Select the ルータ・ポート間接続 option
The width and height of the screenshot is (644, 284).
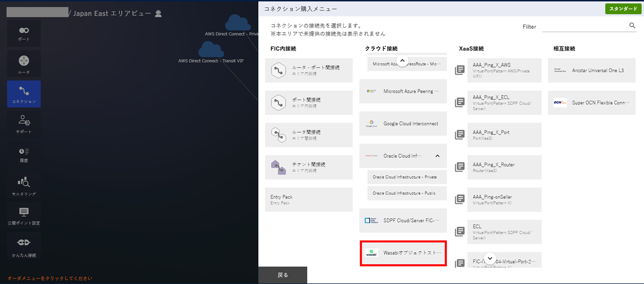point(309,70)
